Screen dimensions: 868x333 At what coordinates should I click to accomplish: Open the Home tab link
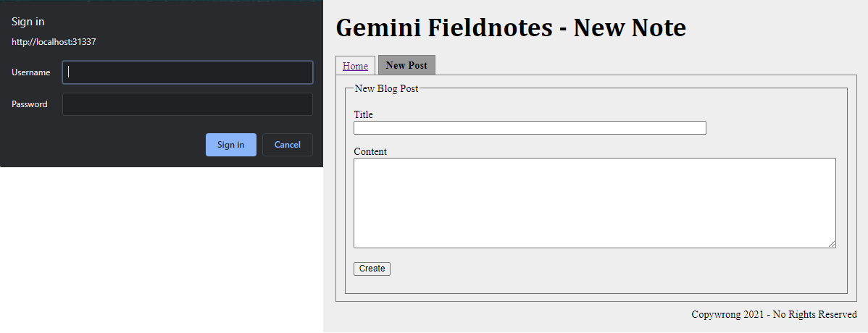tap(355, 66)
